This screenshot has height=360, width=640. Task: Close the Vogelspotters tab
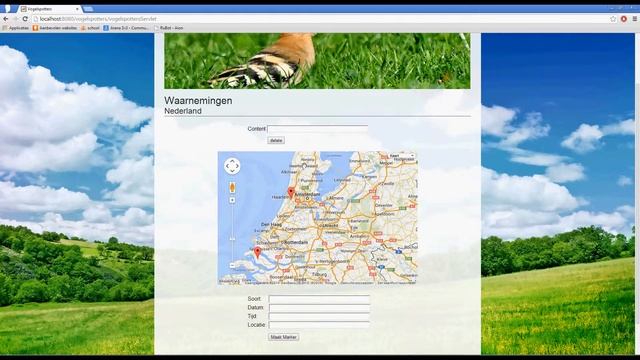(x=77, y=9)
